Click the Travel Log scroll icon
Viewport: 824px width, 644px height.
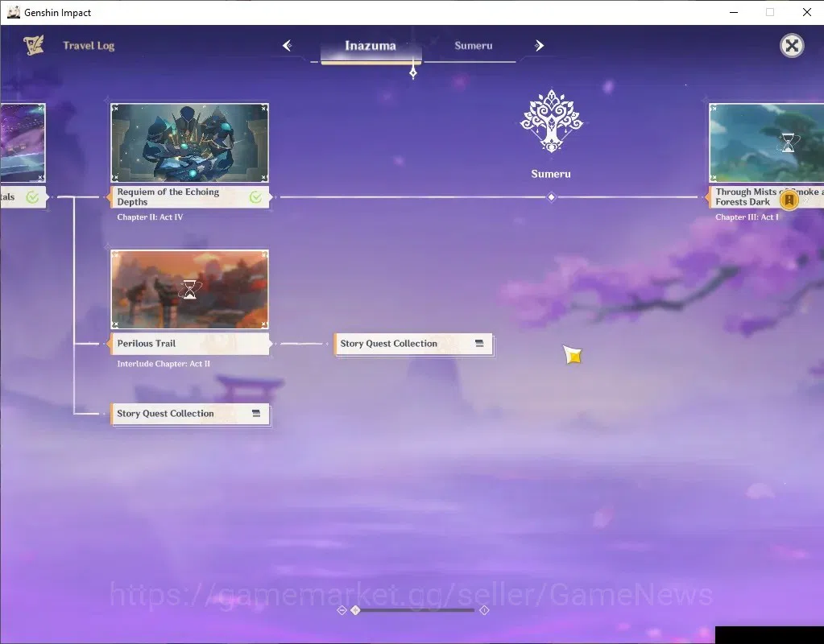click(34, 45)
